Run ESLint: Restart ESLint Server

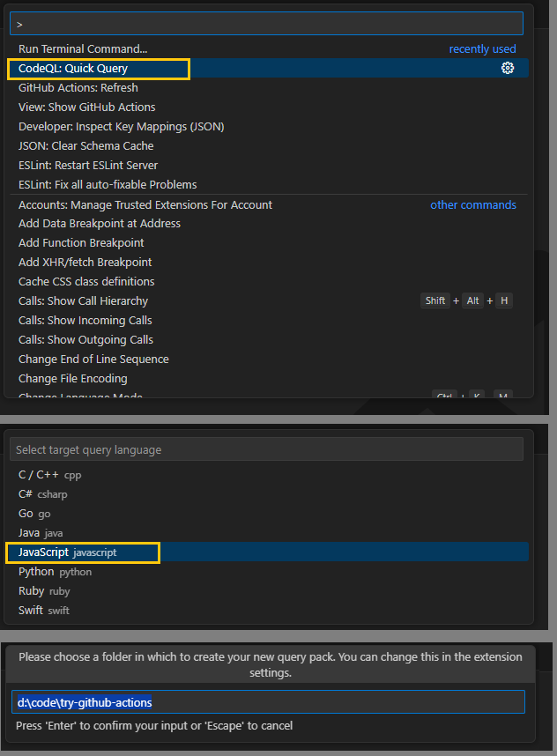268,165
